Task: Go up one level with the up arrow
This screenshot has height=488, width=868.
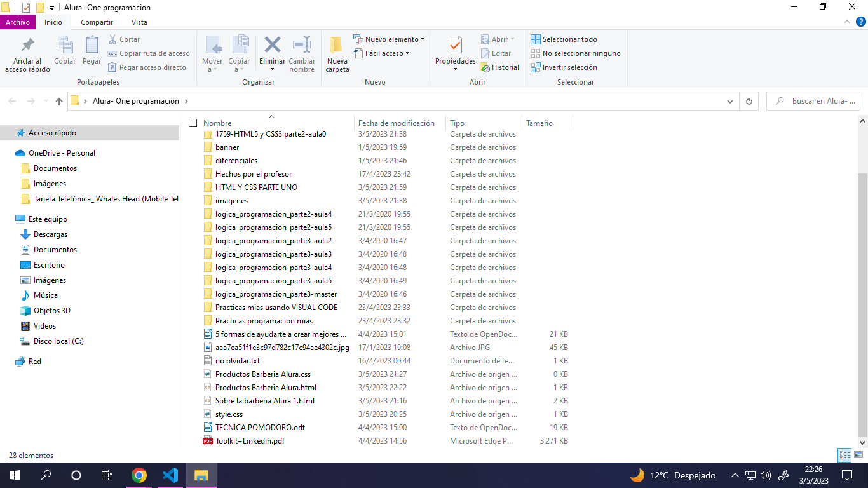Action: [59, 101]
